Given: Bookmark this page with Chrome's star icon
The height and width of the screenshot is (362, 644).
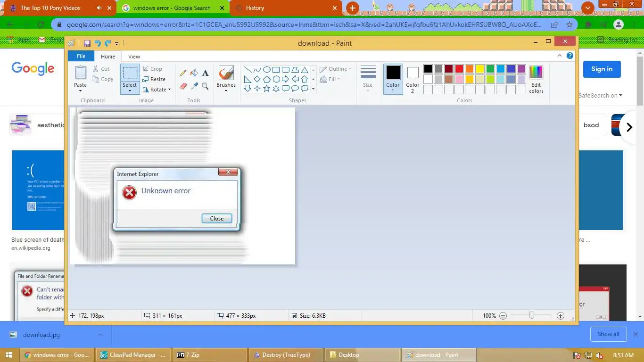Looking at the screenshot, I should point(569,25).
